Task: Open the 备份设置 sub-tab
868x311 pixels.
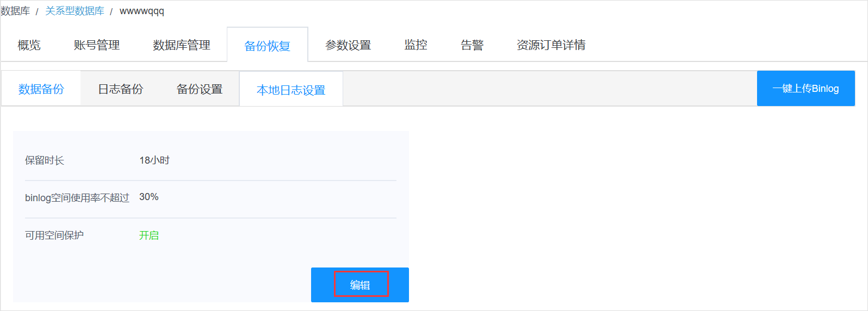Action: (x=200, y=89)
